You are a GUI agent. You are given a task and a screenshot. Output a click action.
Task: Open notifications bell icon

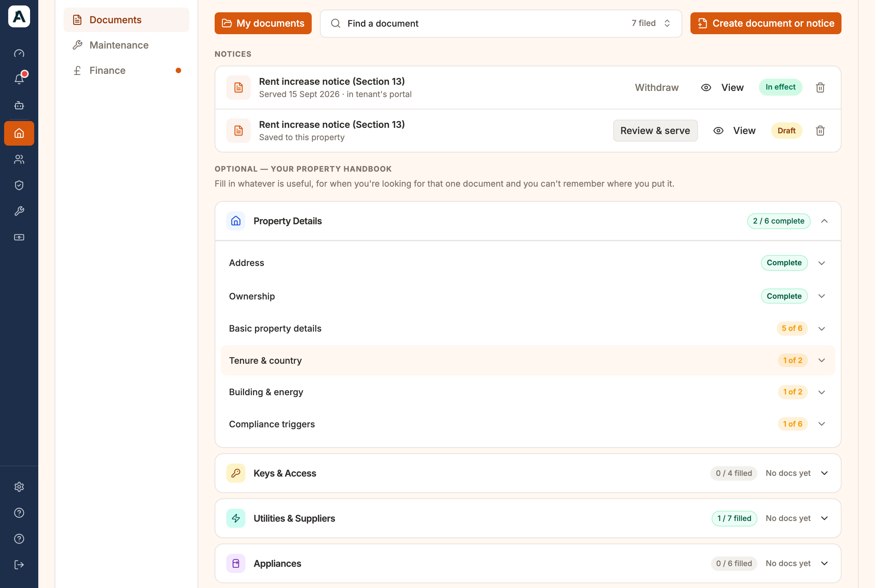[x=19, y=79]
